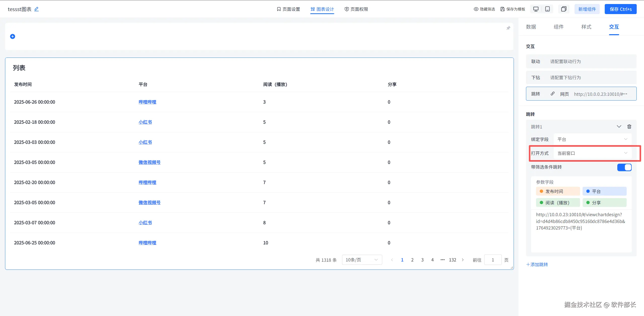Delete 跳转1 with the trash icon

pos(629,126)
